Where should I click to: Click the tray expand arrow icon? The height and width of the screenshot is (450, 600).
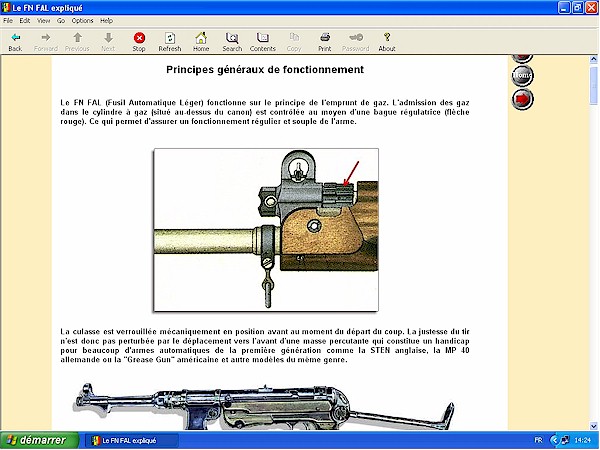554,440
